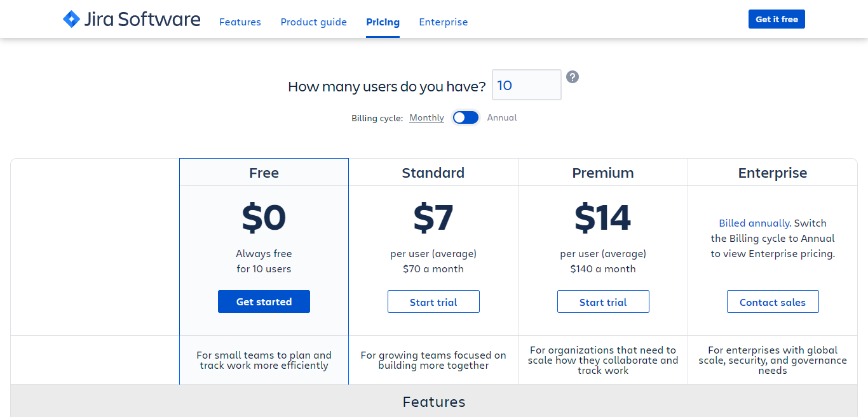
Task: Start trial for the Premium plan
Action: coord(603,301)
